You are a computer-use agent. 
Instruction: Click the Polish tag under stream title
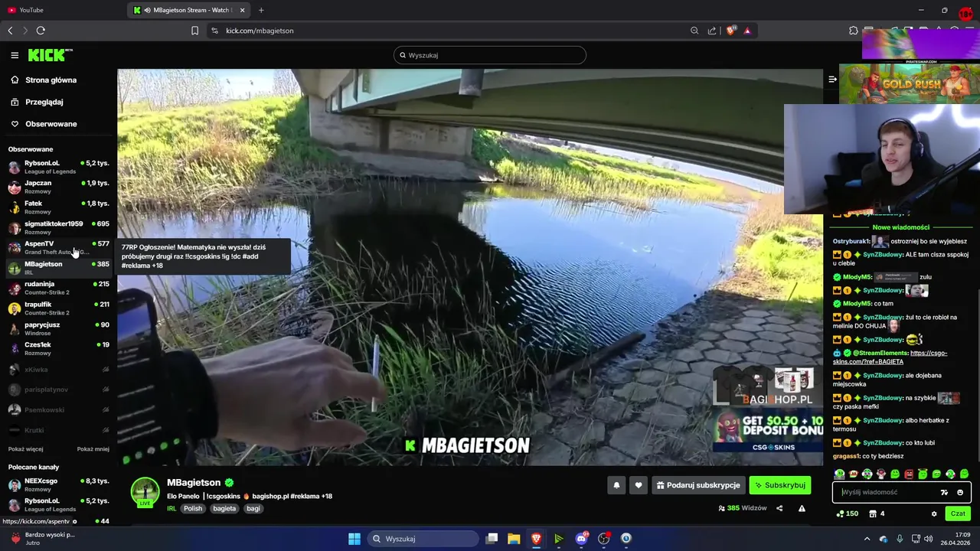(x=193, y=508)
